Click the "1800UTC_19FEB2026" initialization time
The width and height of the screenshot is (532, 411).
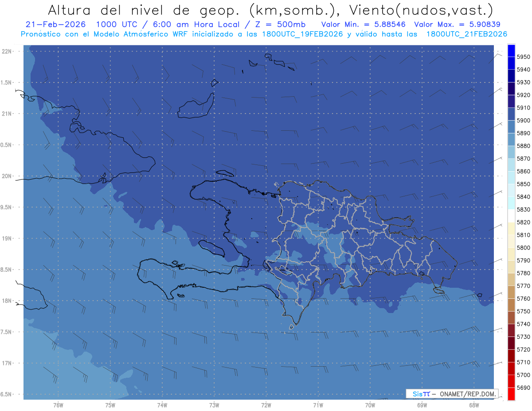click(x=303, y=34)
